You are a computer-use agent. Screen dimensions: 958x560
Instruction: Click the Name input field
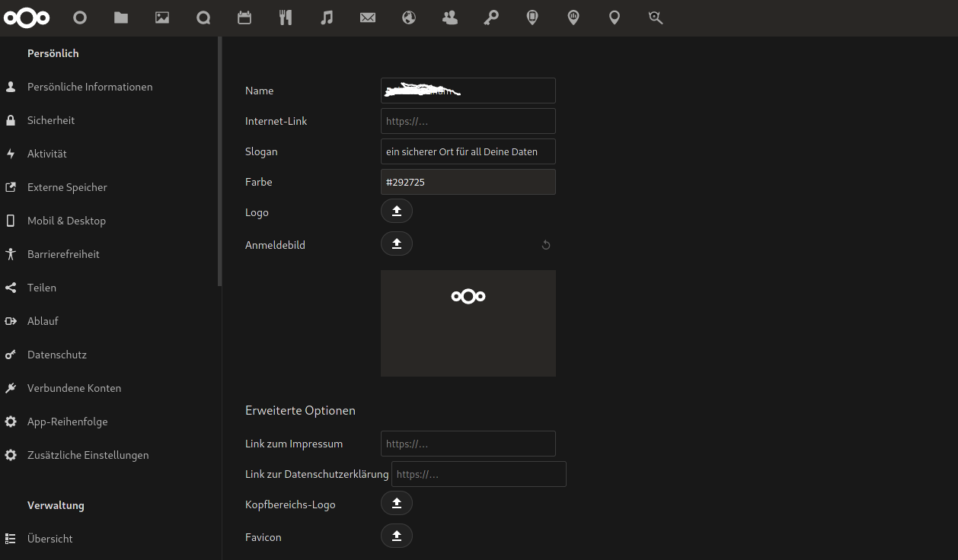point(468,91)
